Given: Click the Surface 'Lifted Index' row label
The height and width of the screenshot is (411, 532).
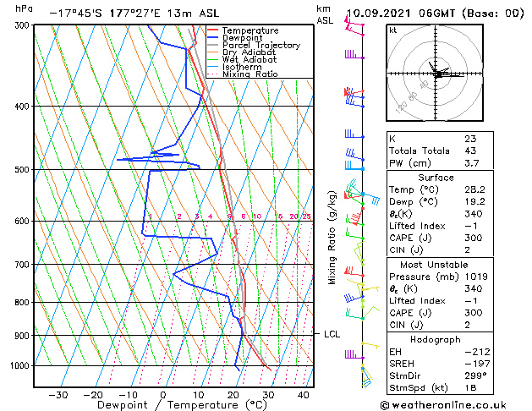Looking at the screenshot, I should pyautogui.click(x=417, y=226).
